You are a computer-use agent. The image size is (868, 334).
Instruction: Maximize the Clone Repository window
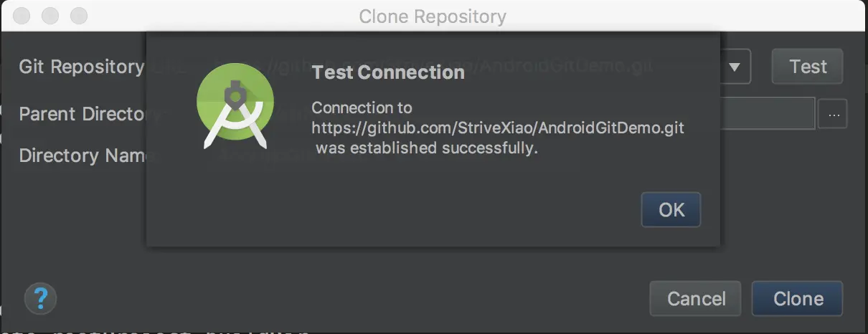78,15
